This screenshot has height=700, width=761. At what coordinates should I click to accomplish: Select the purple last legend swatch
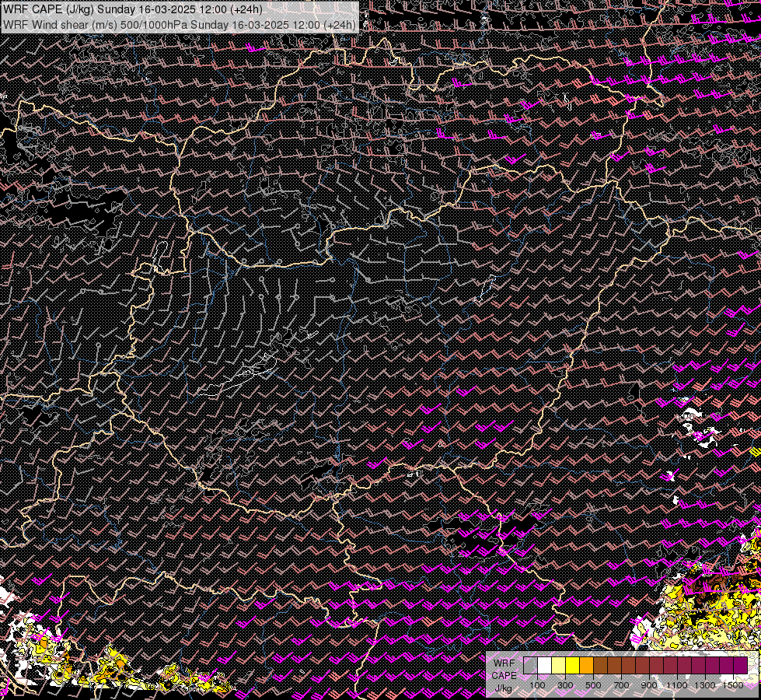click(741, 665)
